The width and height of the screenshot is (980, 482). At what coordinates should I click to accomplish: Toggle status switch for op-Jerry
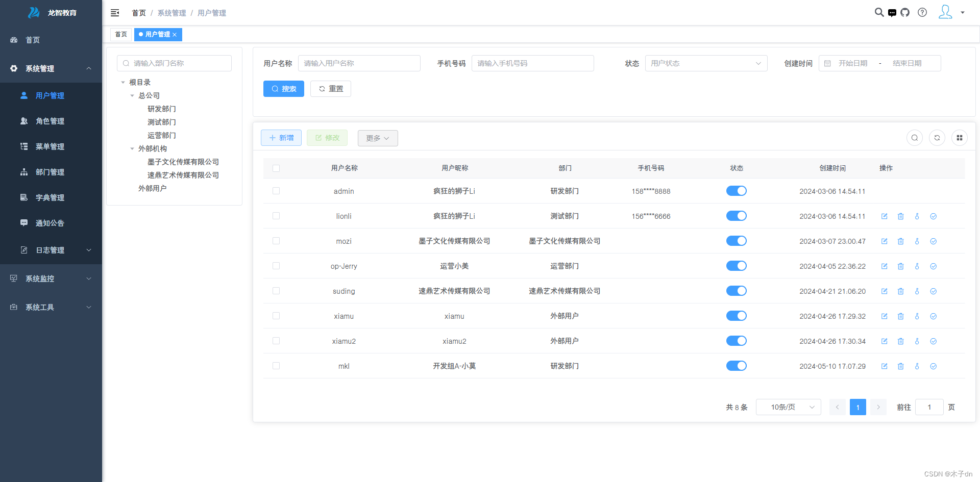(737, 266)
